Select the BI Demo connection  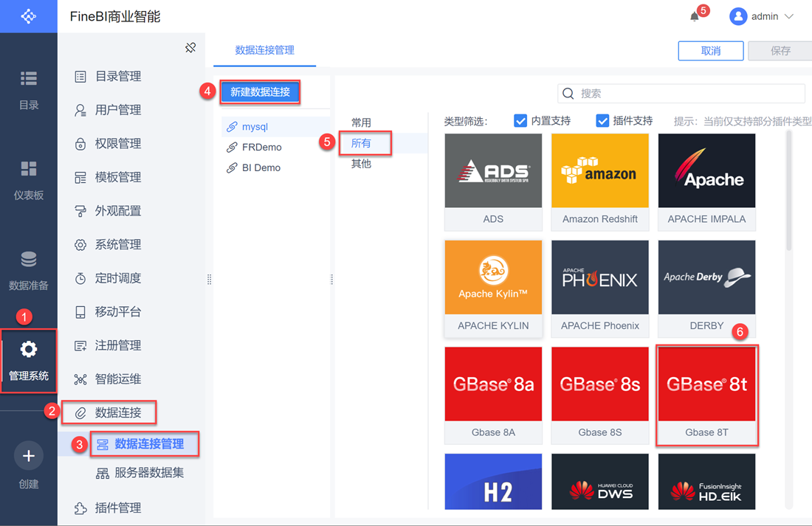coord(275,167)
